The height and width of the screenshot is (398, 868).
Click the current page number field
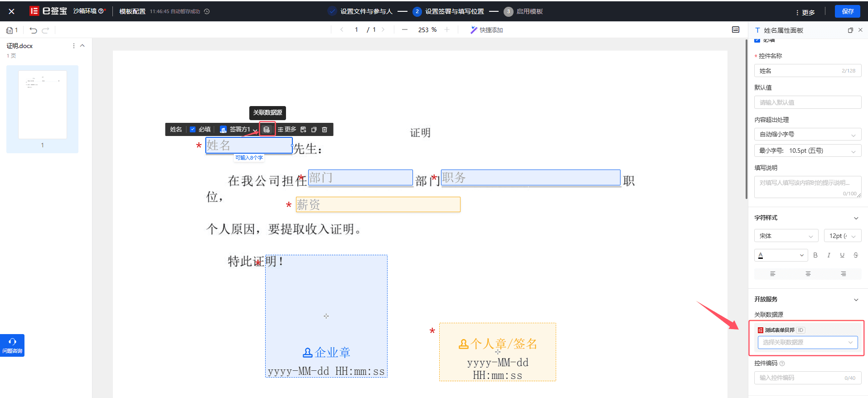pyautogui.click(x=357, y=29)
